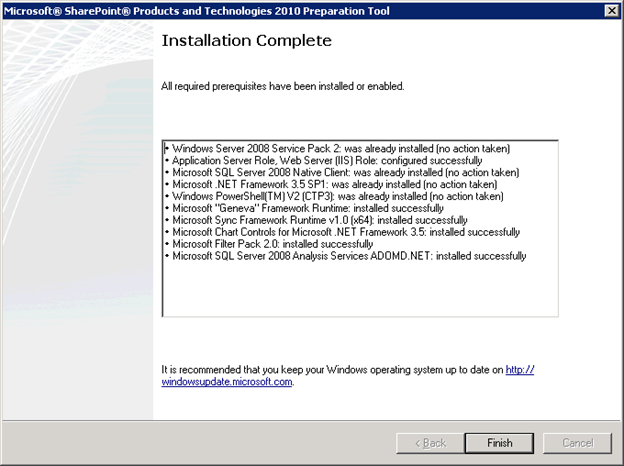The width and height of the screenshot is (624, 466).
Task: Select the Microsoft Chart Controls line
Action: (346, 232)
